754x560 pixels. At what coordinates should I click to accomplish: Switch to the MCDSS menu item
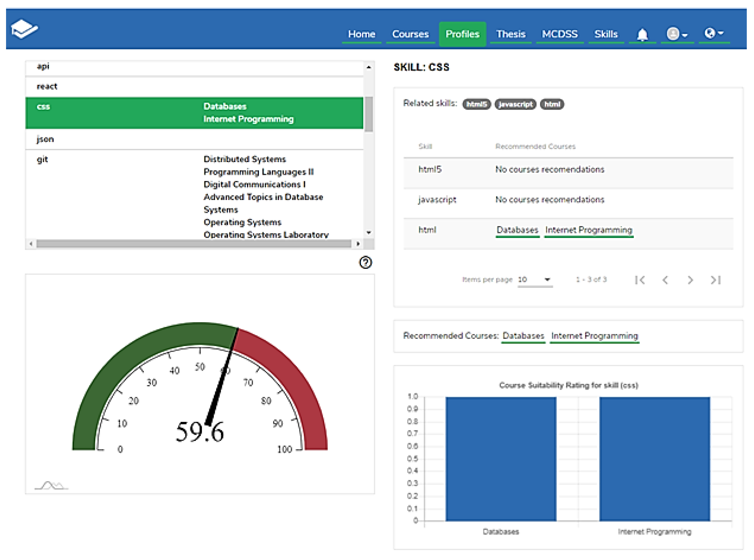(559, 34)
